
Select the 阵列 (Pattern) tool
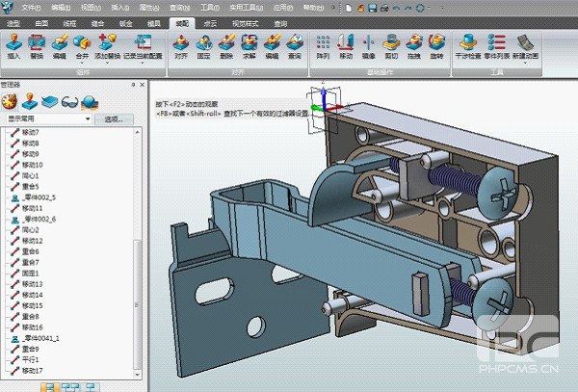(x=322, y=44)
